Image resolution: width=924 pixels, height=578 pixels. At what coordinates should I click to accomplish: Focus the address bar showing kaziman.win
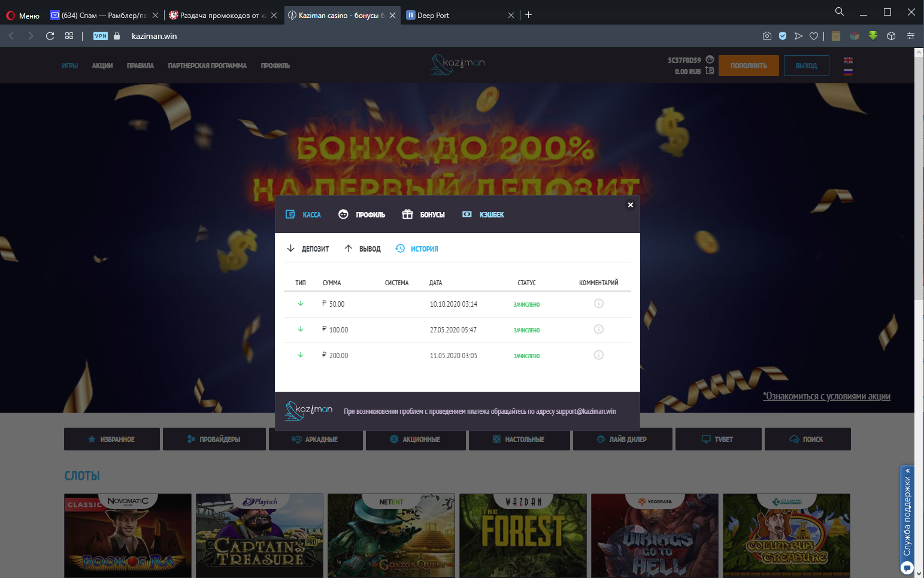click(x=154, y=36)
